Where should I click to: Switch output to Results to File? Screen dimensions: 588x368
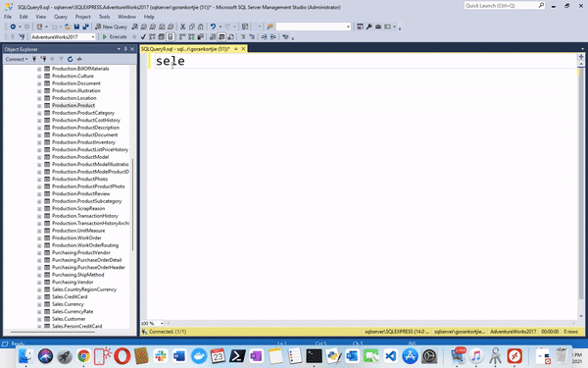pyautogui.click(x=230, y=37)
